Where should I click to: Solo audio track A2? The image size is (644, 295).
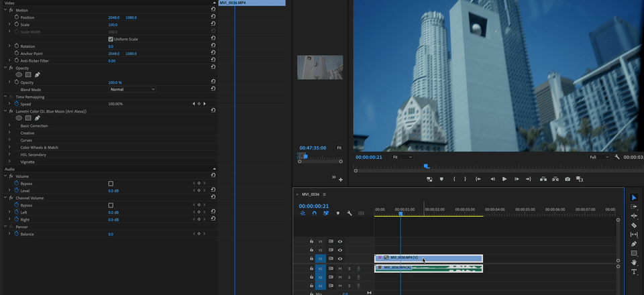(350, 278)
